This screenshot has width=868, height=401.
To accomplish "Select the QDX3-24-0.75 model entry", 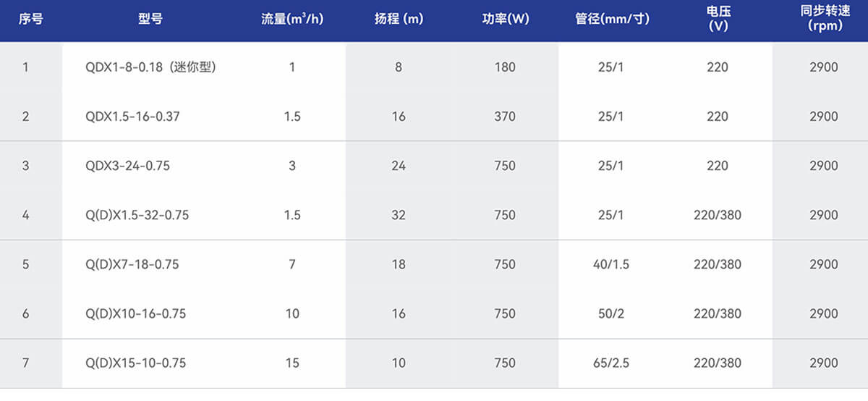I will point(127,166).
